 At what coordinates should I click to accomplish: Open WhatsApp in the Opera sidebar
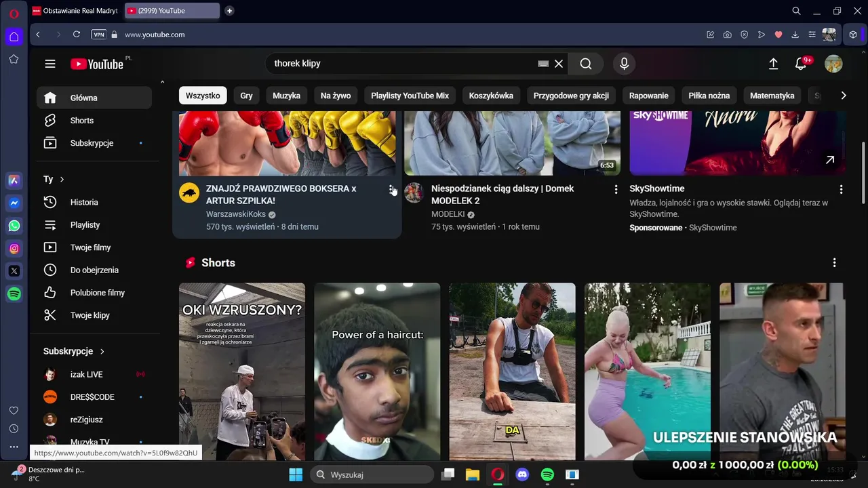pyautogui.click(x=14, y=226)
